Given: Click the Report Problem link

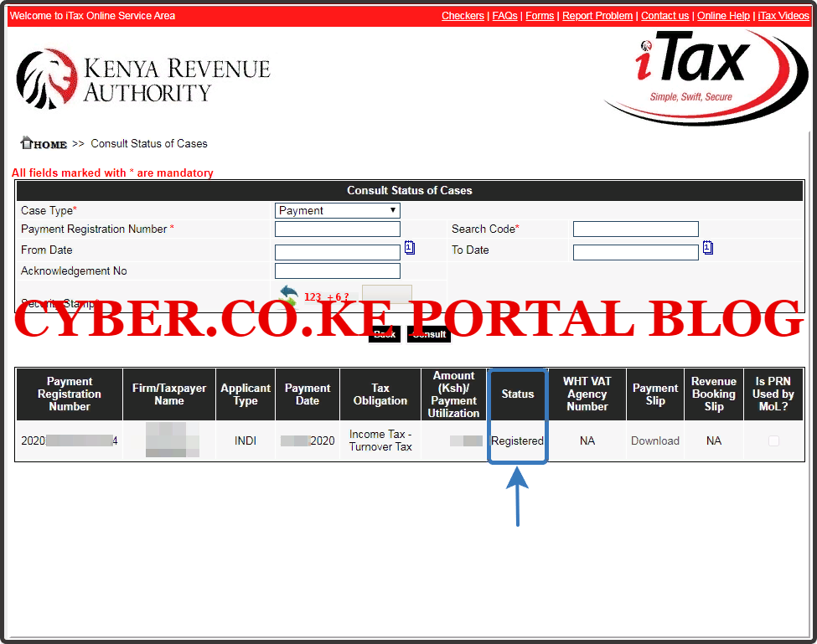Looking at the screenshot, I should (x=597, y=16).
